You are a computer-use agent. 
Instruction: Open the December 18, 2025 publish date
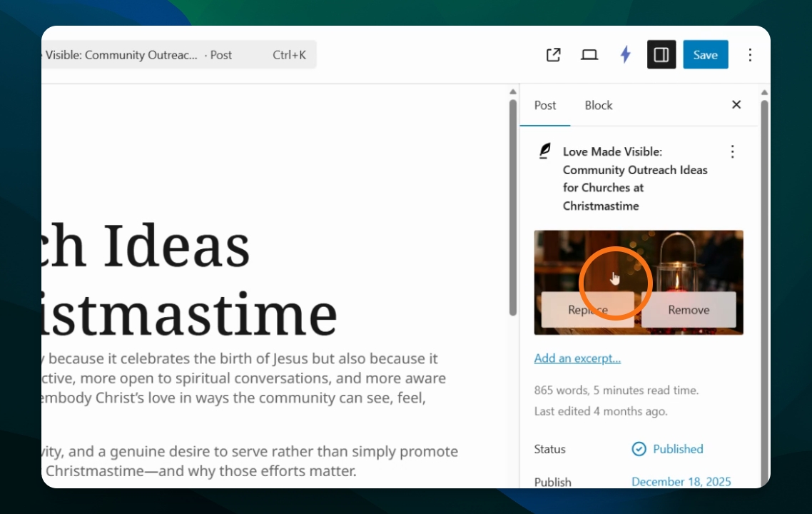click(681, 481)
